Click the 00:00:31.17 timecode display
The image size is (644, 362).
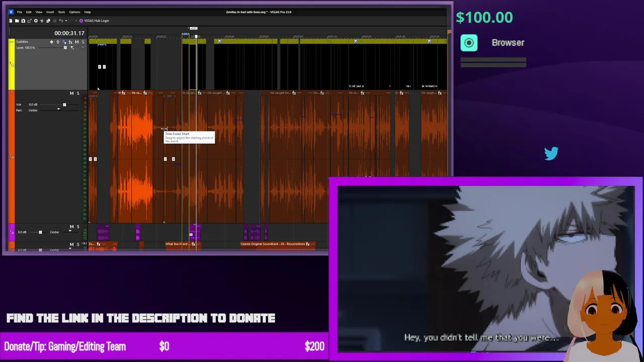coord(69,33)
